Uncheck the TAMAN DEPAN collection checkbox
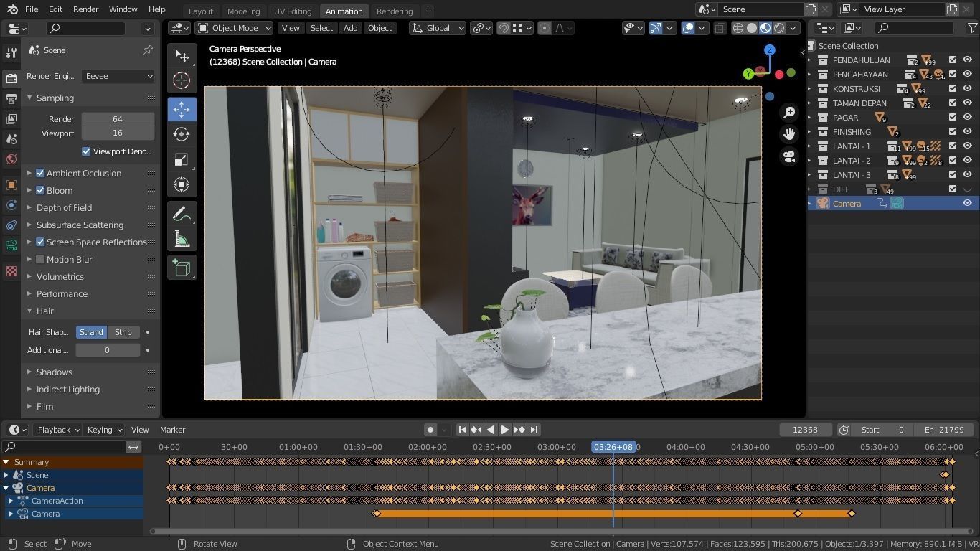Screen dimensions: 980x551 [953, 103]
